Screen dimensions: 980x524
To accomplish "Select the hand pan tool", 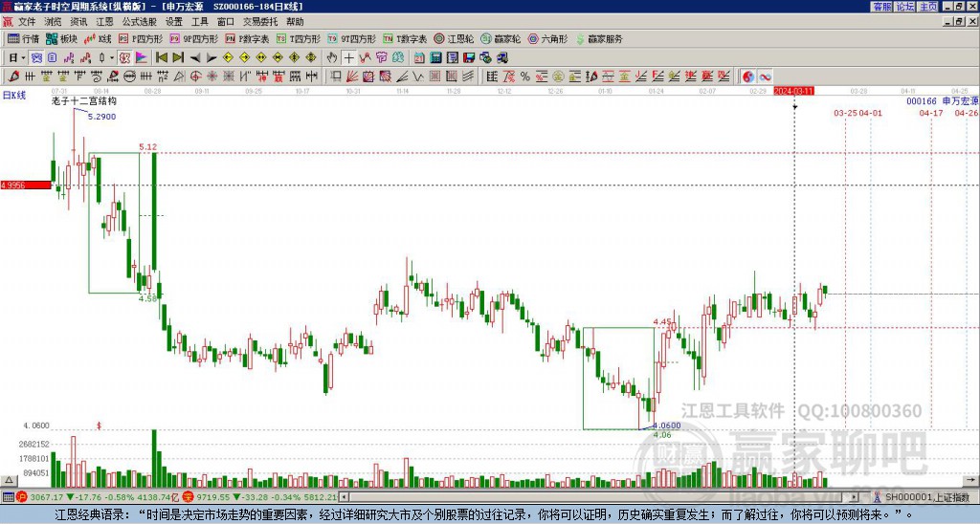I will pos(332,58).
